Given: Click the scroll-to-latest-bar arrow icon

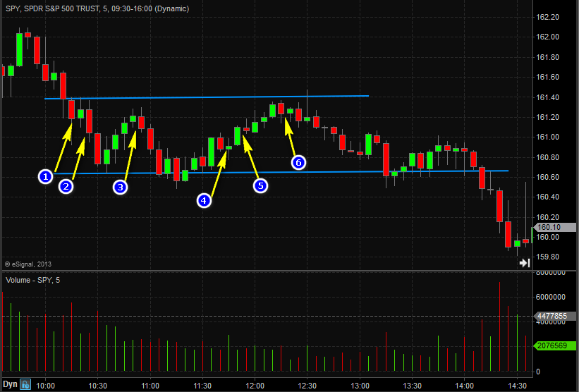Looking at the screenshot, I should coord(525,263).
